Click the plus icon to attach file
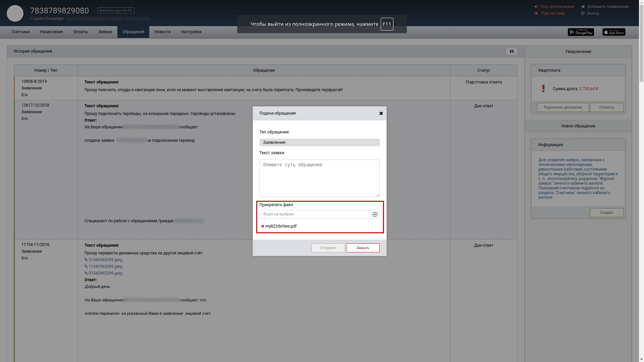Image resolution: width=644 pixels, height=362 pixels. pyautogui.click(x=375, y=214)
